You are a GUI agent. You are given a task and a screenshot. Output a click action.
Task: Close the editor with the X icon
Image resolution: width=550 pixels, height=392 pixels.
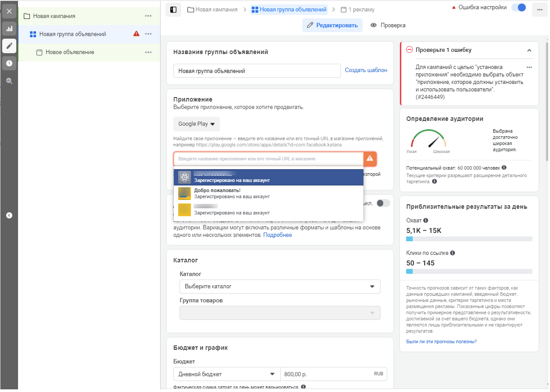click(9, 11)
